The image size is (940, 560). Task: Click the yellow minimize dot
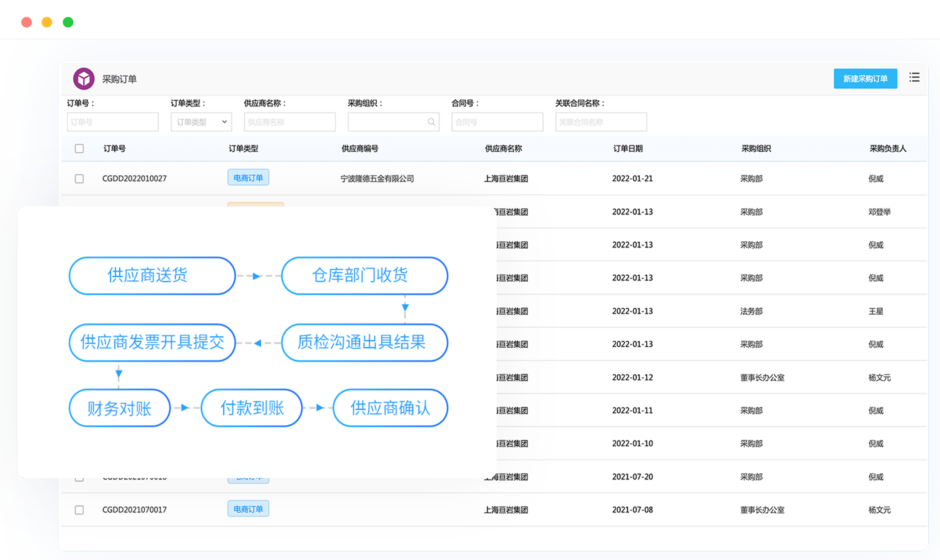[47, 22]
